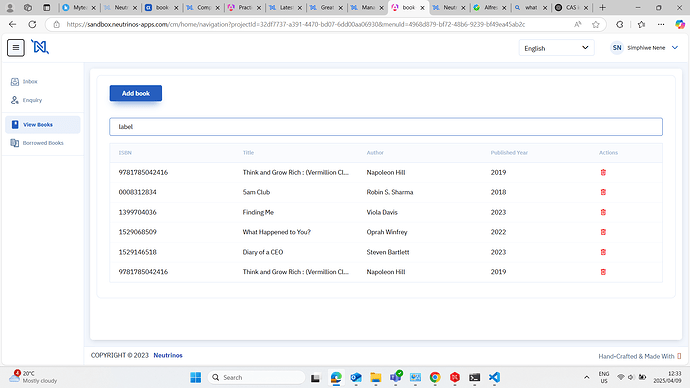Open browser Settings and more menu
The height and width of the screenshot is (388, 690).
point(661,25)
